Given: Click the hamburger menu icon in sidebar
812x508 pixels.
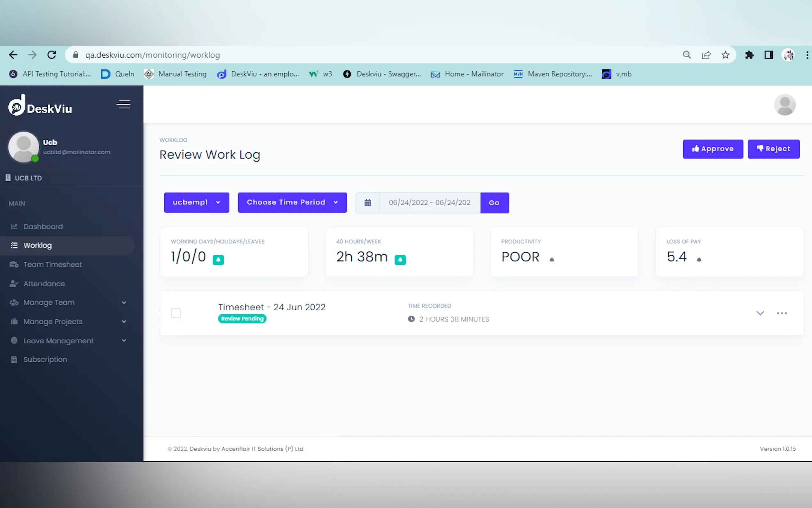Looking at the screenshot, I should point(123,105).
